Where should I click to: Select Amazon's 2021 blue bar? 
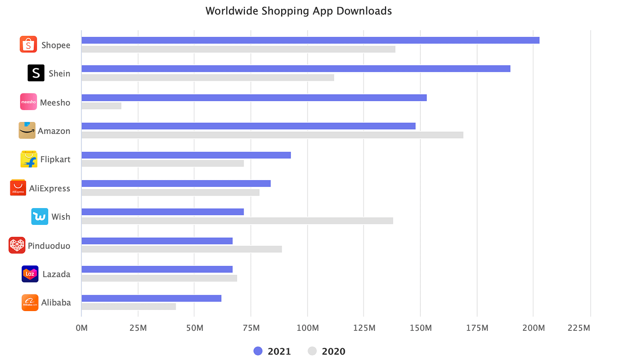point(249,126)
